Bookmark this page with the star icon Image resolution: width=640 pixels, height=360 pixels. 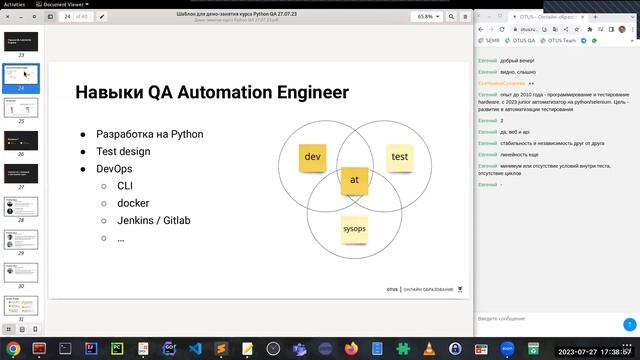tap(577, 29)
